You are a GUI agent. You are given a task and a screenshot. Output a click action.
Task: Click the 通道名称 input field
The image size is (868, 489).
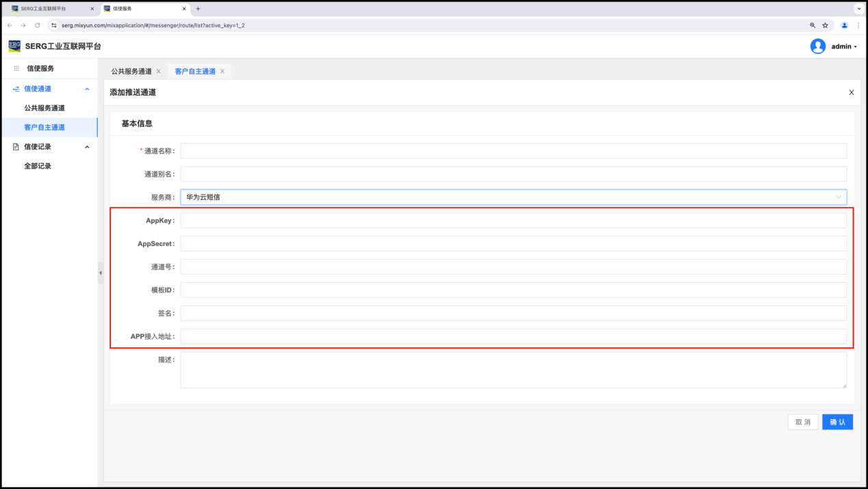[513, 151]
